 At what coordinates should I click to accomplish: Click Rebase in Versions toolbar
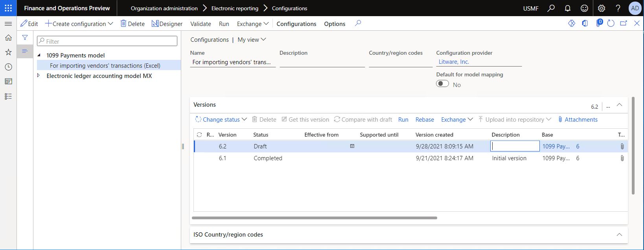pos(425,119)
